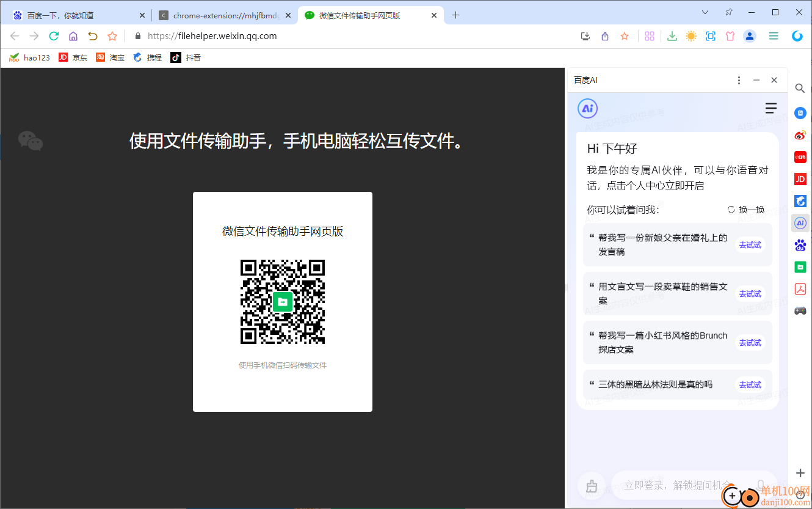Screen dimensions: 812x509
Task: Click 去试试 for 新娘父亲 speech prompt
Action: coord(750,245)
